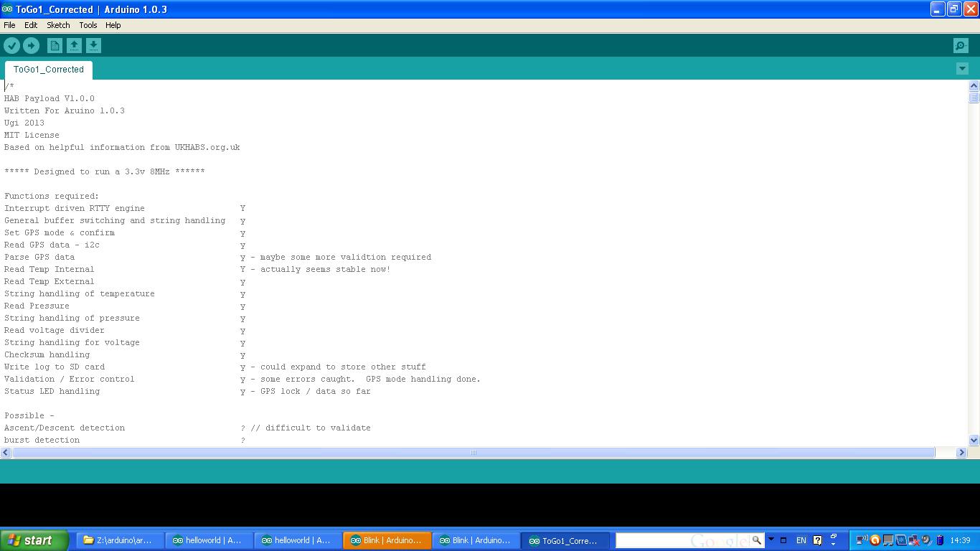This screenshot has width=980, height=551.
Task: Switch keyboard layout via EN indicator
Action: [801, 540]
